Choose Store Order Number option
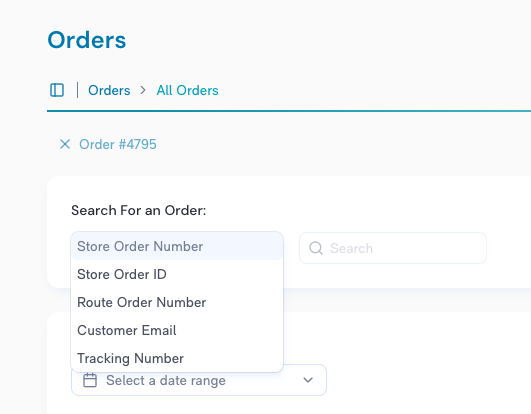Viewport: 531px width, 414px height. 177,246
